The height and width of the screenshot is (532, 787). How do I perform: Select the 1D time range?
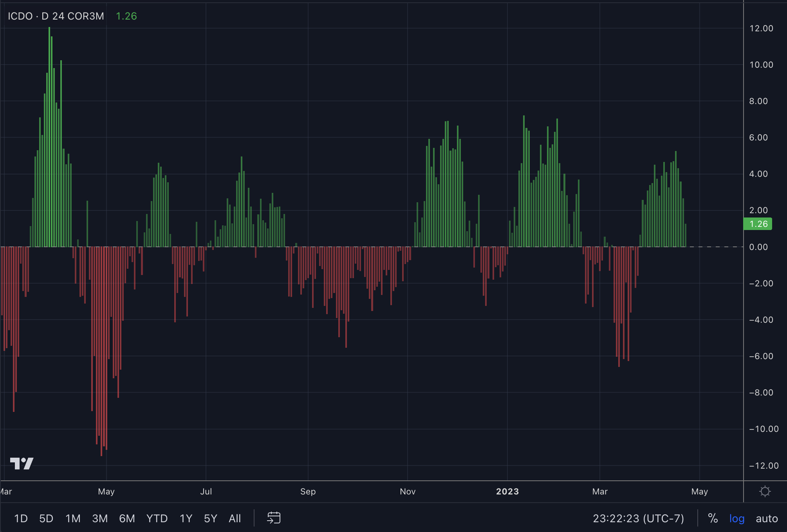tap(21, 518)
